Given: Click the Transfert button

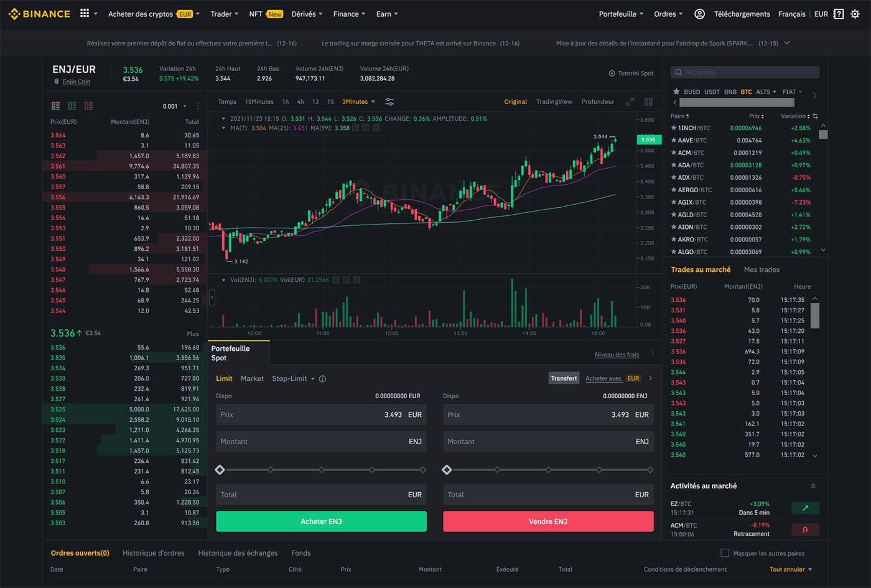Looking at the screenshot, I should click(564, 378).
